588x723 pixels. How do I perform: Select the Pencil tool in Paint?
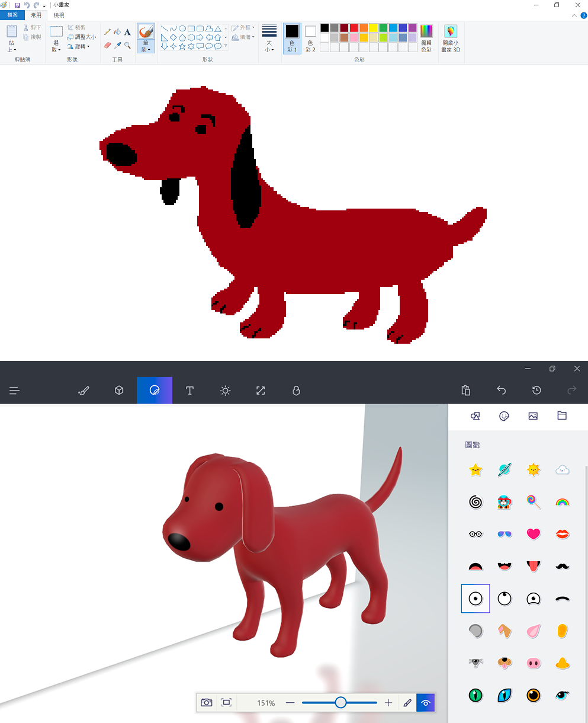click(107, 32)
